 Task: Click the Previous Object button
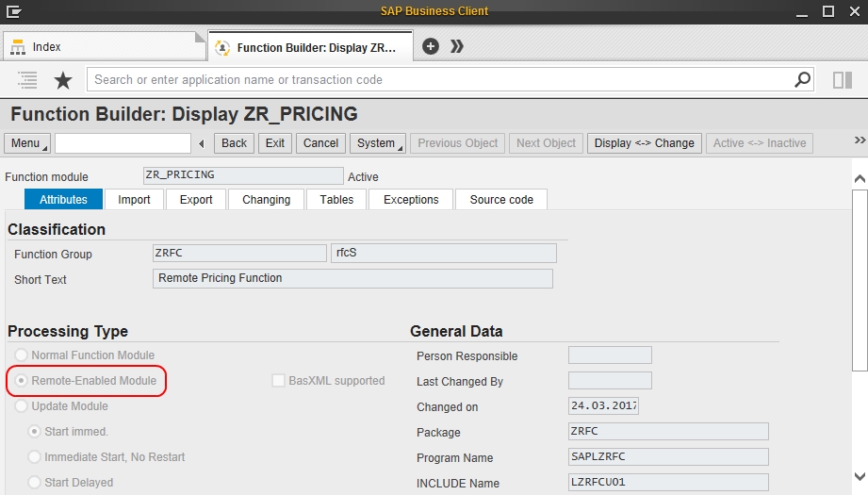[458, 143]
